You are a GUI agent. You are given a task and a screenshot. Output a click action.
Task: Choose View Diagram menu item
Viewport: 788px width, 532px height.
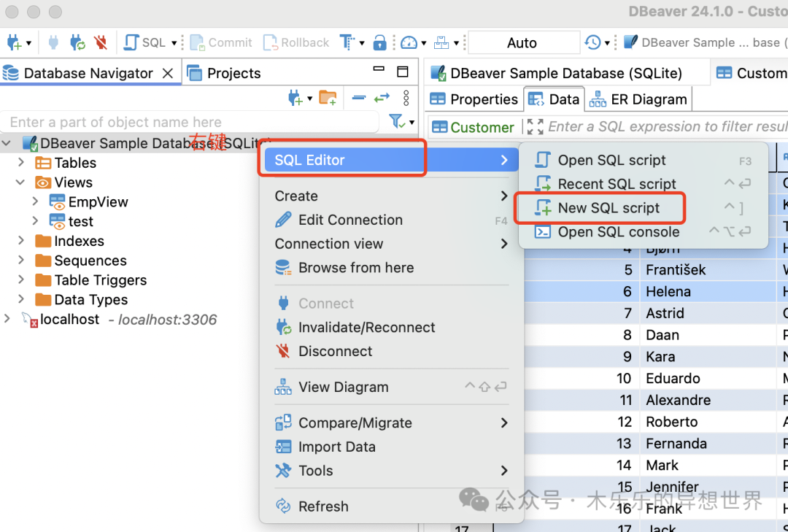click(392, 387)
